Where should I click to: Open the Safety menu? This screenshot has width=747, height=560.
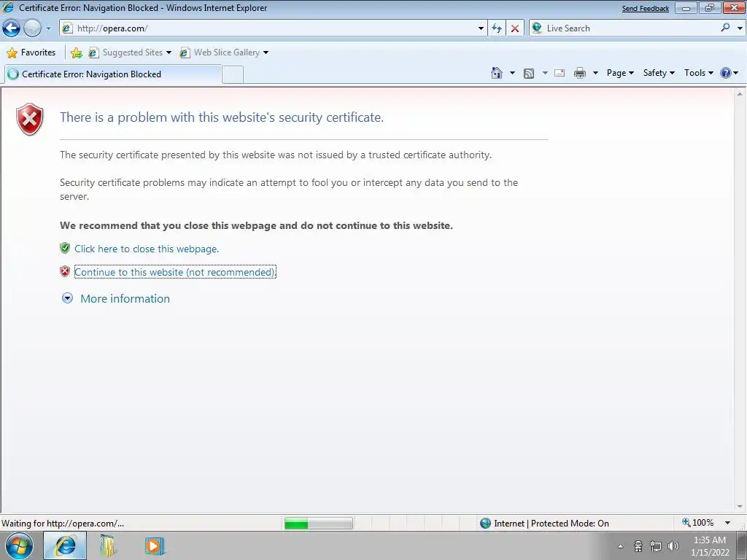[x=659, y=73]
